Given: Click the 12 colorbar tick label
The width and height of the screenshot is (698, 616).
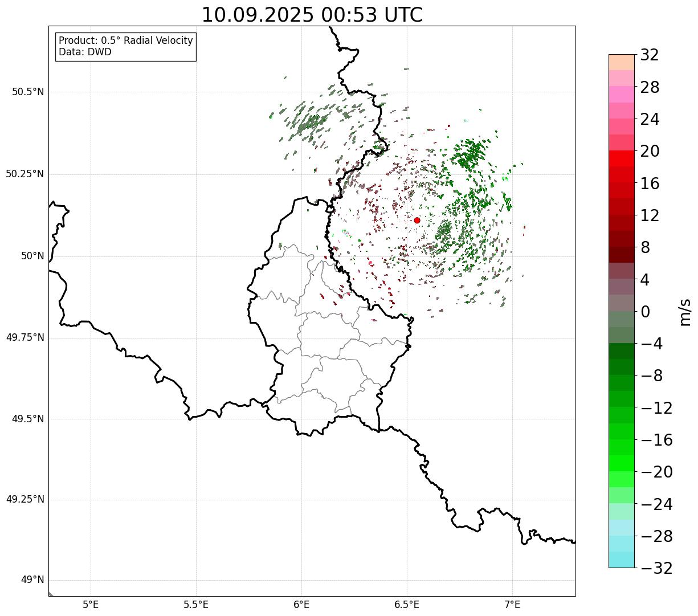Looking at the screenshot, I should click(650, 216).
